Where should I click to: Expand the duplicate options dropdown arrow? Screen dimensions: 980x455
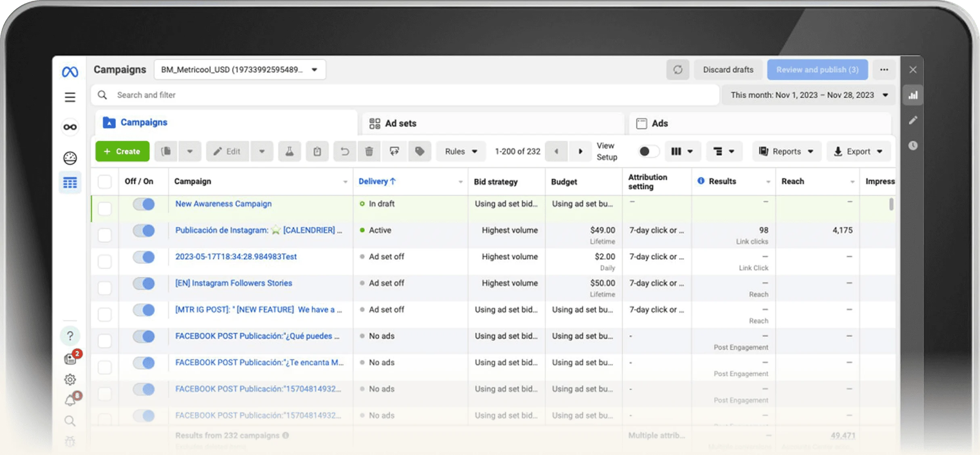[x=190, y=151]
